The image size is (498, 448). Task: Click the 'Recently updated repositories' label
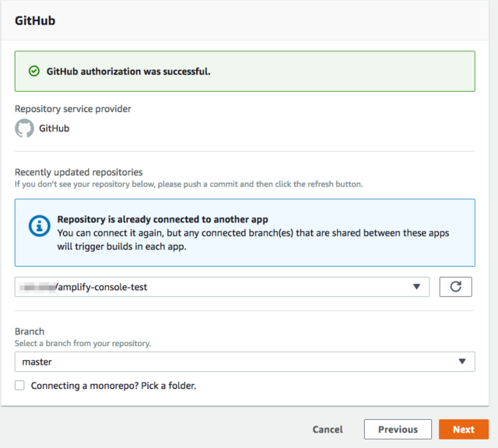[x=79, y=172]
